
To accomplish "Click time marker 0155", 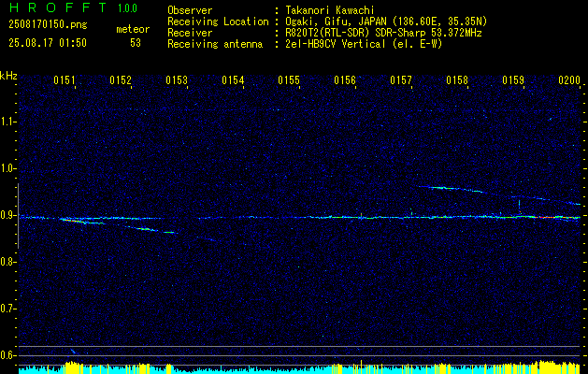I will (289, 80).
